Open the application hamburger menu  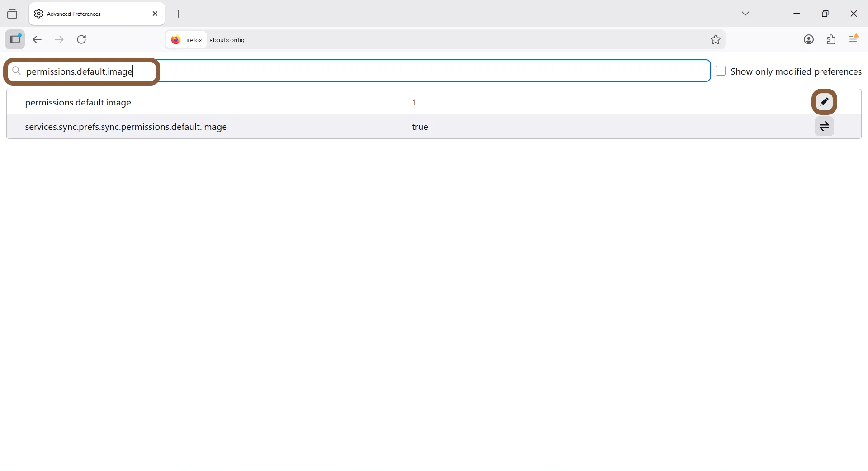[854, 40]
